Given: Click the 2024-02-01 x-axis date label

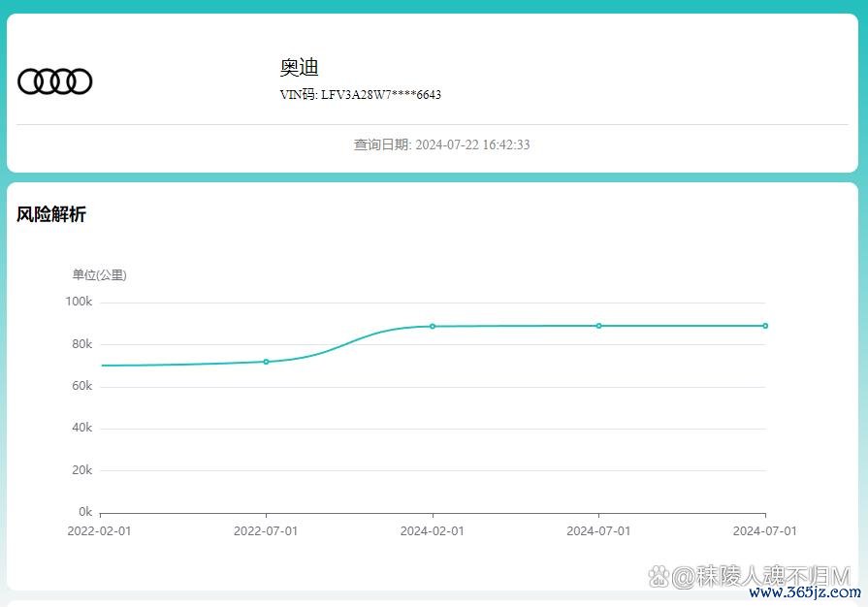Looking at the screenshot, I should click(433, 531).
